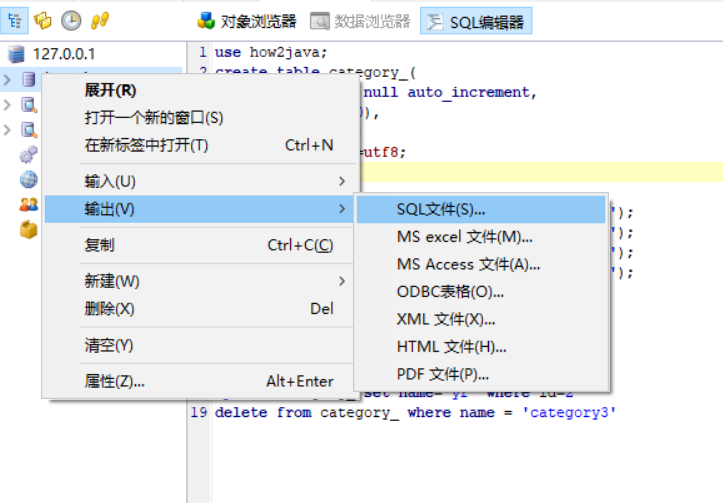Click the yellow cubes toolbar icon
Image resolution: width=723 pixels, height=503 pixels.
point(43,21)
